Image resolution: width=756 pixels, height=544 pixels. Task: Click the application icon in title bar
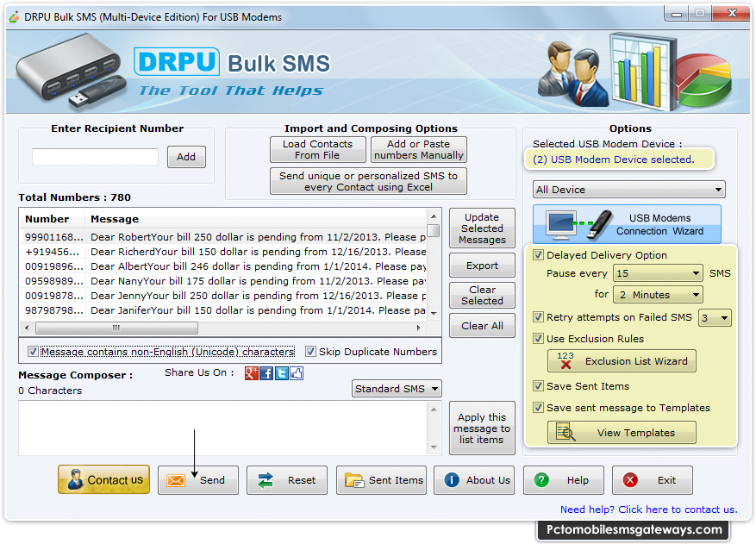click(x=14, y=17)
